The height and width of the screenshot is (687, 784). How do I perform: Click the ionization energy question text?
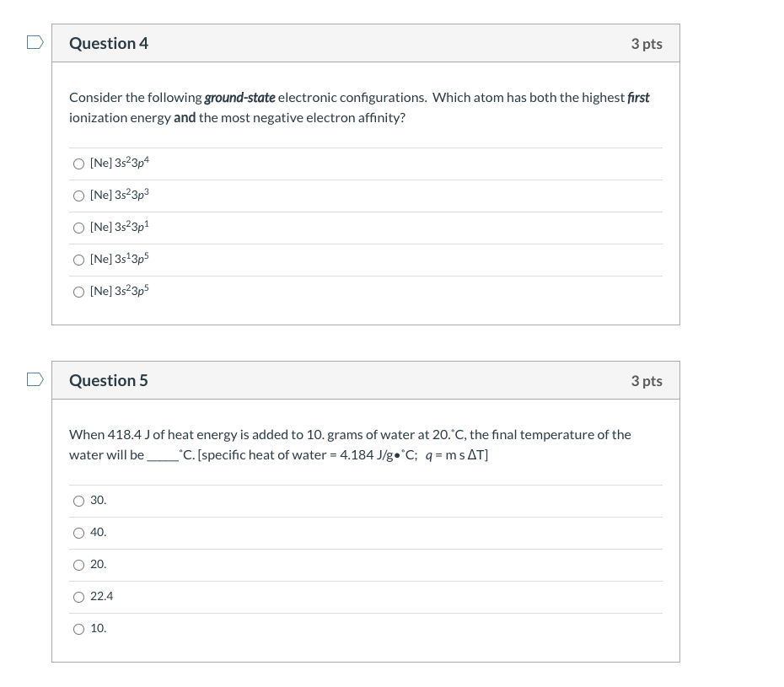(x=359, y=107)
